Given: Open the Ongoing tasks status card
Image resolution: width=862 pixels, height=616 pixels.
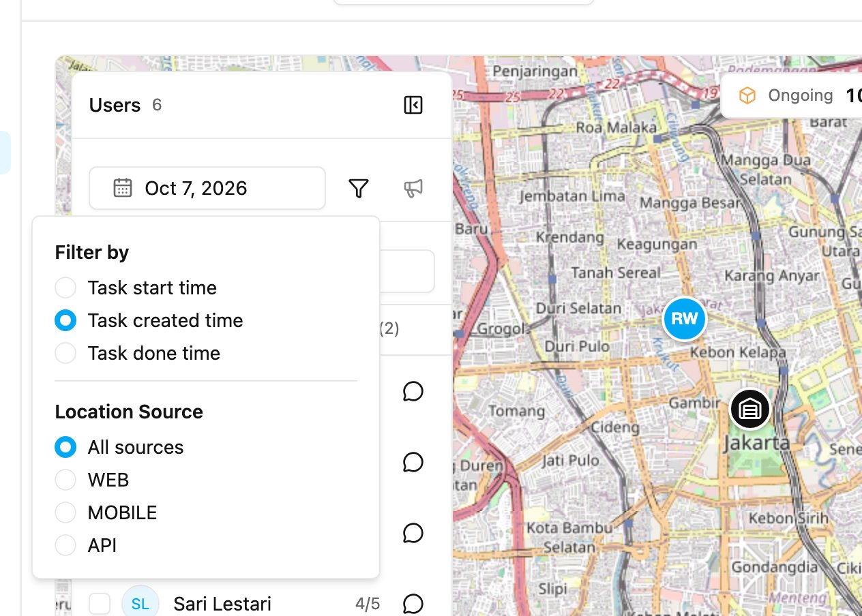Looking at the screenshot, I should click(x=791, y=95).
